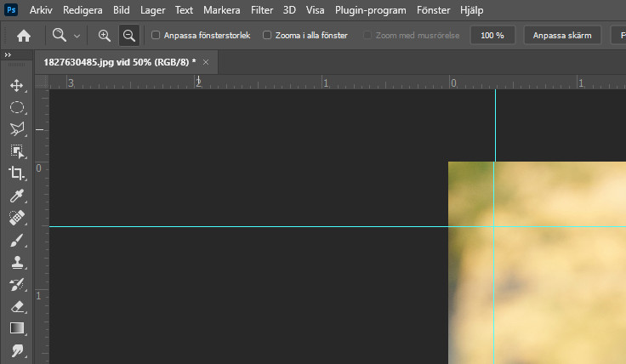Screen dimensions: 626x364
Task: Click the Anpassa skärm button
Action: click(562, 36)
